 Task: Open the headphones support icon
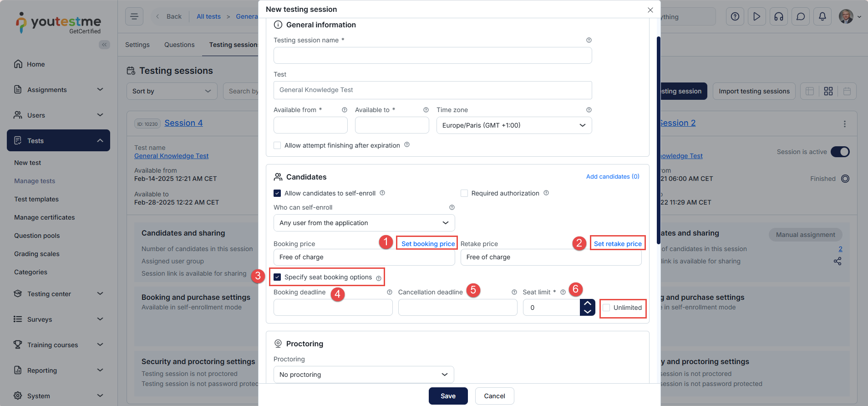click(779, 16)
